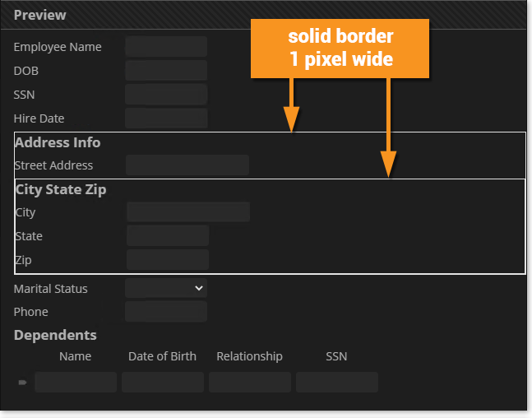Focus the dependent SSN cell
The width and height of the screenshot is (532, 418).
pos(337,383)
